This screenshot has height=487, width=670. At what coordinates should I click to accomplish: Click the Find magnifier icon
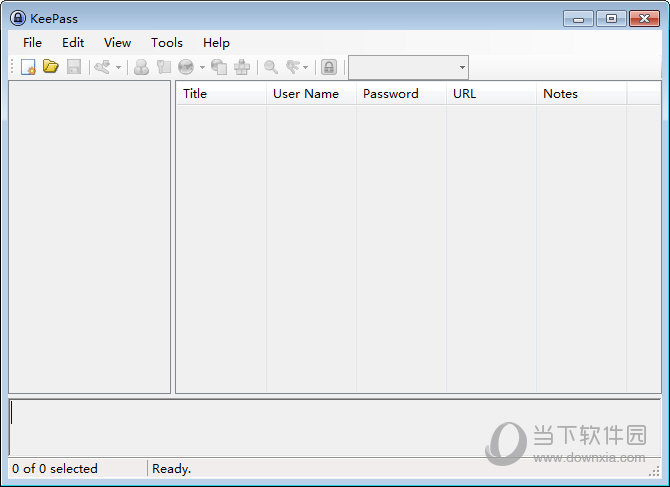tap(271, 67)
